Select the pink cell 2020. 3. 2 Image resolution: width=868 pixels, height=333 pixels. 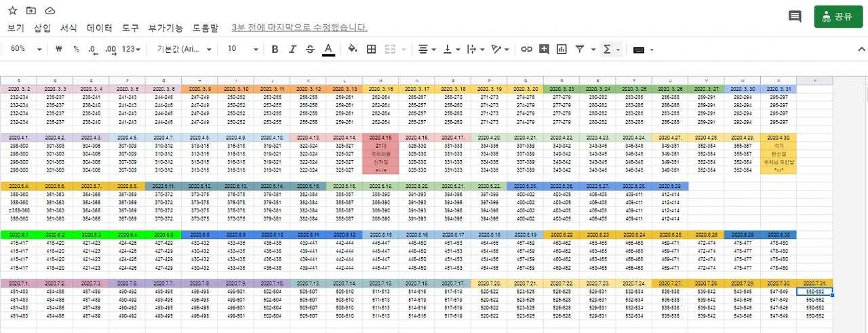pyautogui.click(x=18, y=88)
